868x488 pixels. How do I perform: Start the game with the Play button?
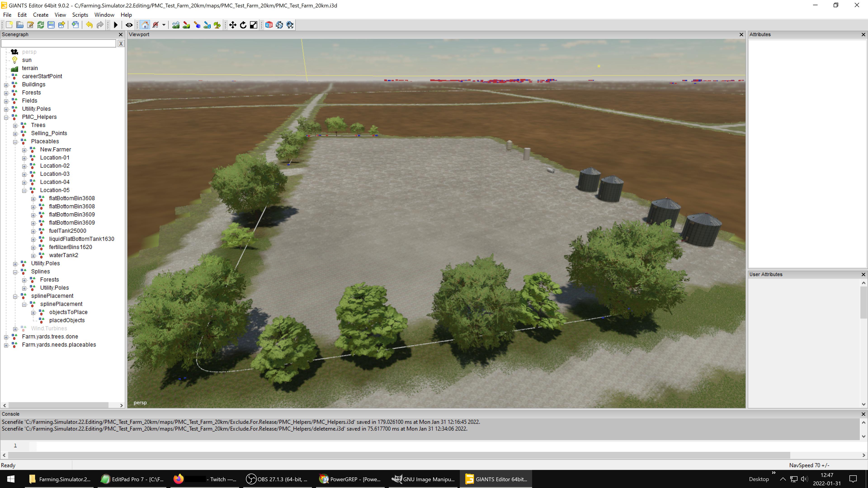116,25
